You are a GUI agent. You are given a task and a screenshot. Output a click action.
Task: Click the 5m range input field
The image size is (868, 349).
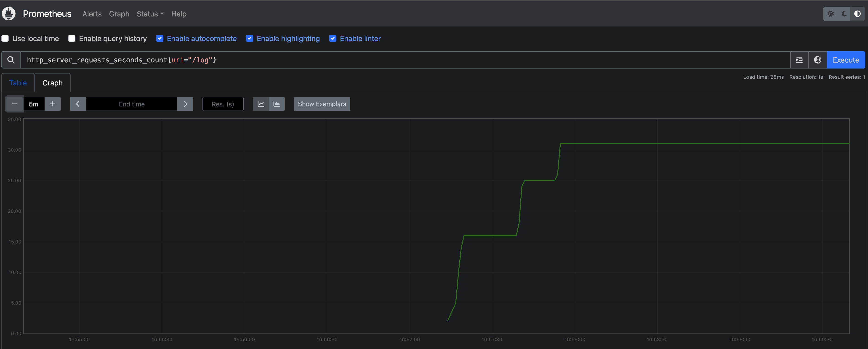tap(34, 104)
